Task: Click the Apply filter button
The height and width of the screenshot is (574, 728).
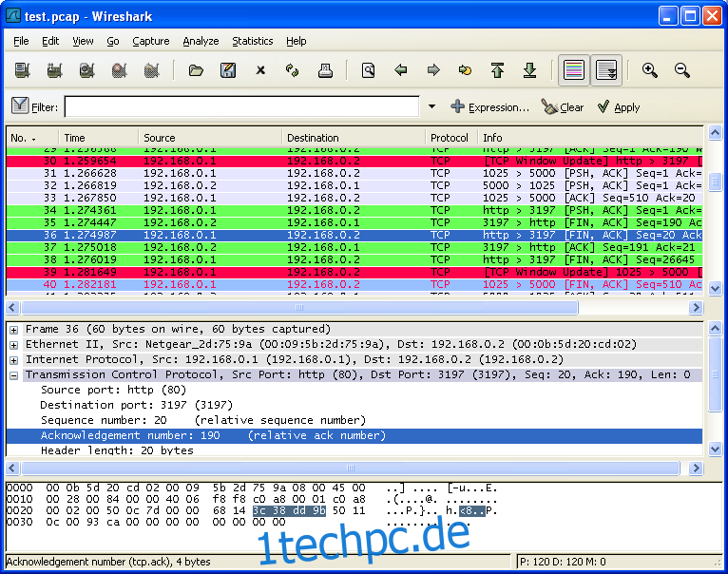Action: (619, 107)
